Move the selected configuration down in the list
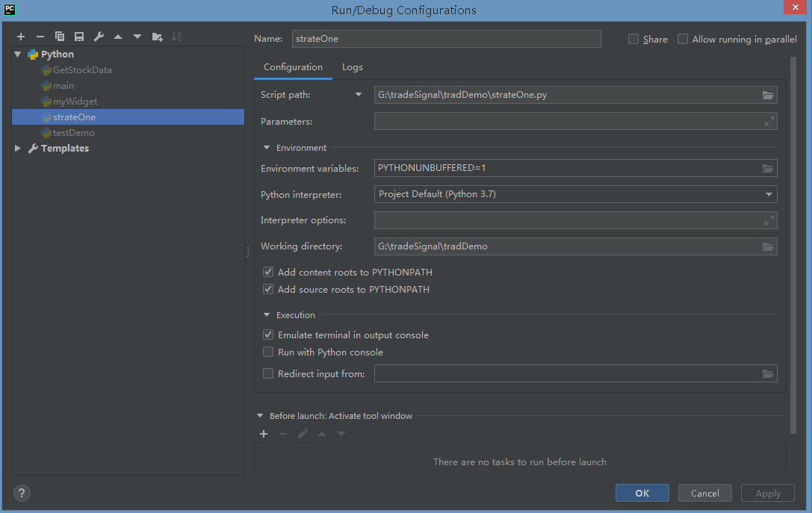This screenshot has width=812, height=513. coord(137,37)
